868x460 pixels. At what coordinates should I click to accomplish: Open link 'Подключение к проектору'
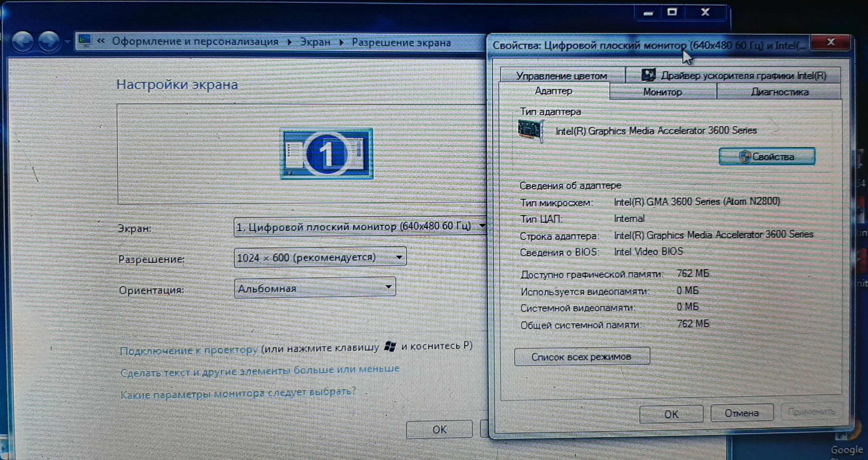click(x=189, y=351)
